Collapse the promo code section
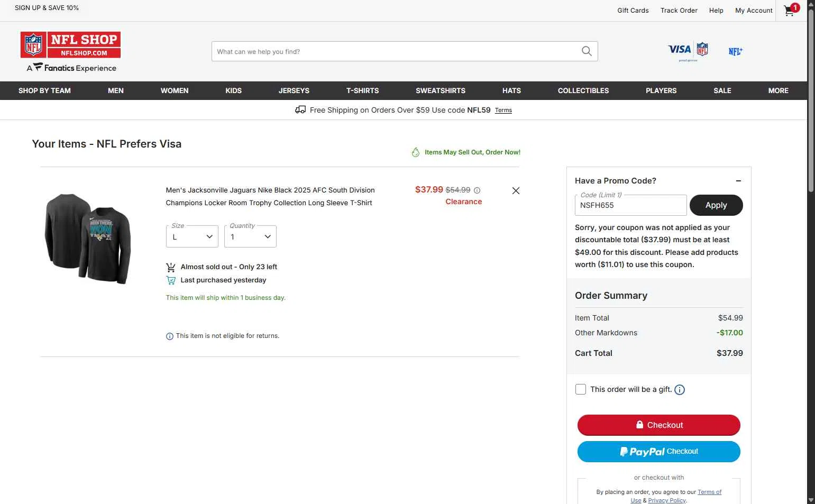This screenshot has width=815, height=504. tap(738, 181)
